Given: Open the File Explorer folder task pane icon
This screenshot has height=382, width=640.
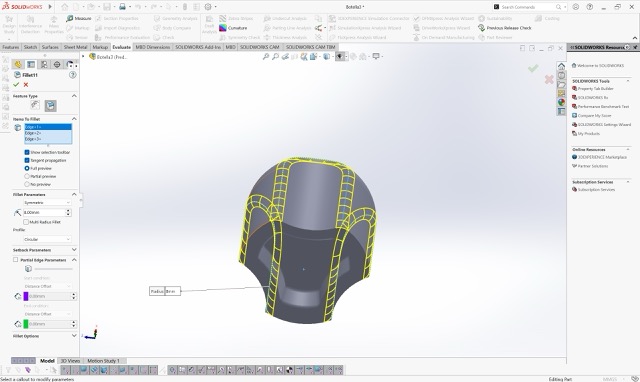Looking at the screenshot, I should point(561,84).
